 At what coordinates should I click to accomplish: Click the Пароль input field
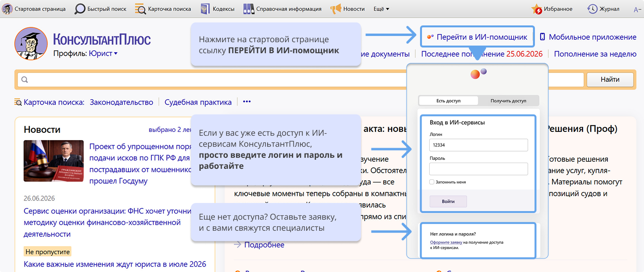pos(479,169)
